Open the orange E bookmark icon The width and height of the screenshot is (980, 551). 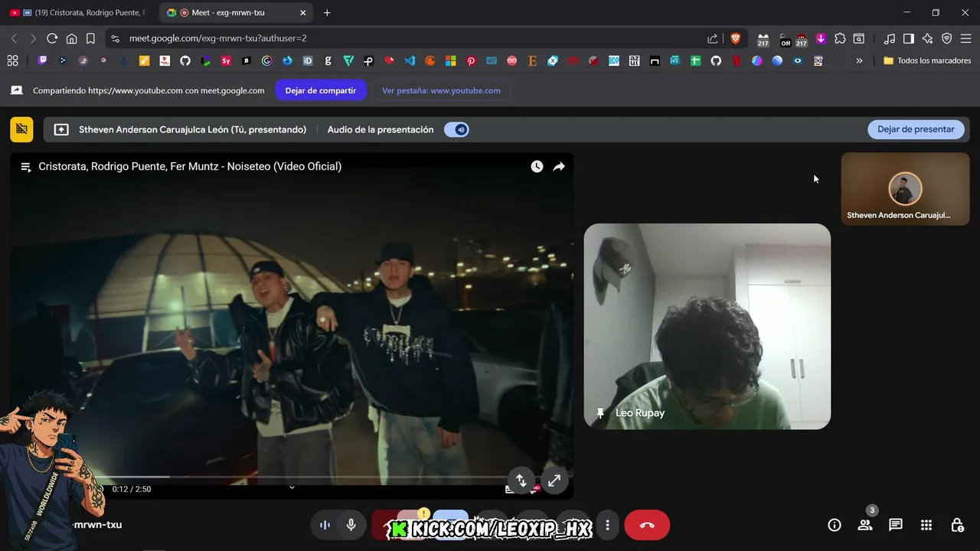[x=532, y=60]
